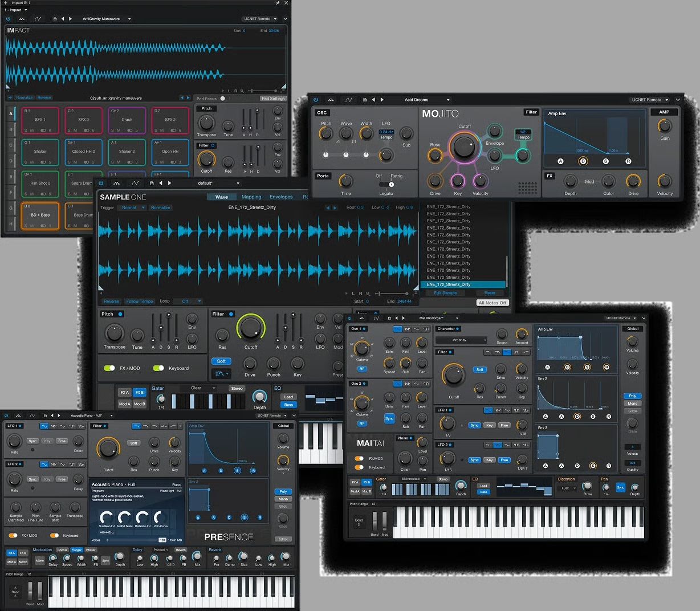This screenshot has width=700, height=611.
Task: Click Amp Env decay D handle in Mai Tai
Action: click(567, 367)
